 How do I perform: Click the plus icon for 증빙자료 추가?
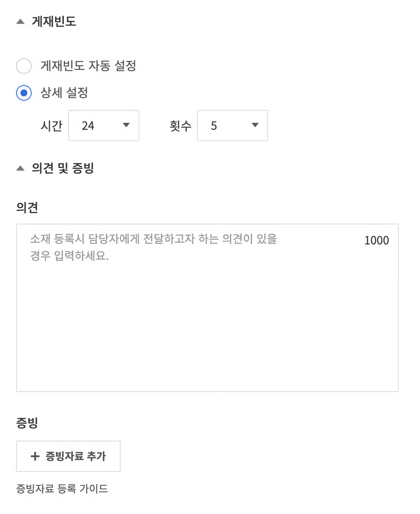click(x=35, y=456)
